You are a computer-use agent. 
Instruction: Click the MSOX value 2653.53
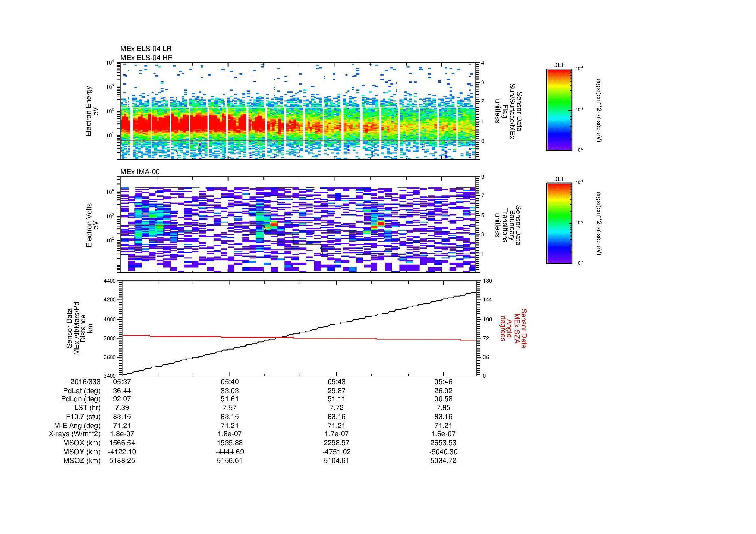click(443, 443)
